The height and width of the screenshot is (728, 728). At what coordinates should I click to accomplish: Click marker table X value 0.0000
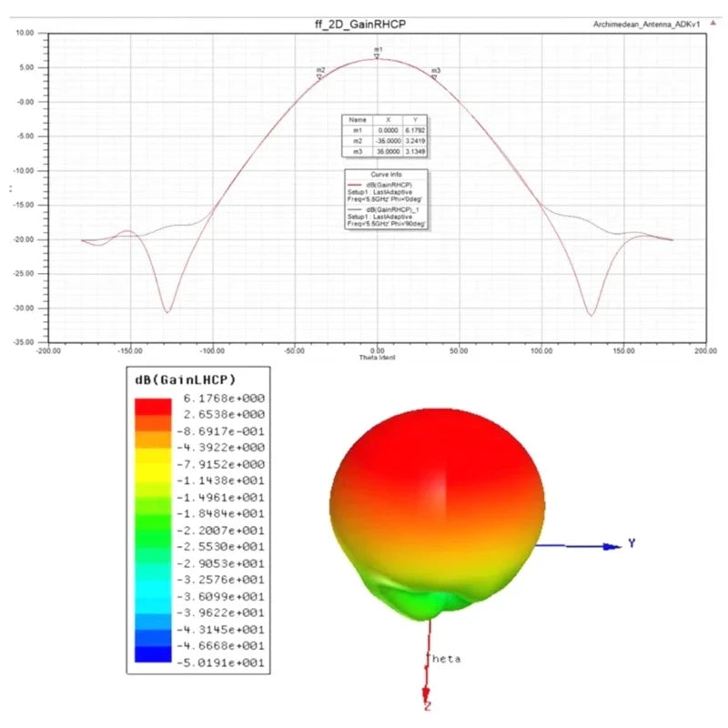(389, 130)
